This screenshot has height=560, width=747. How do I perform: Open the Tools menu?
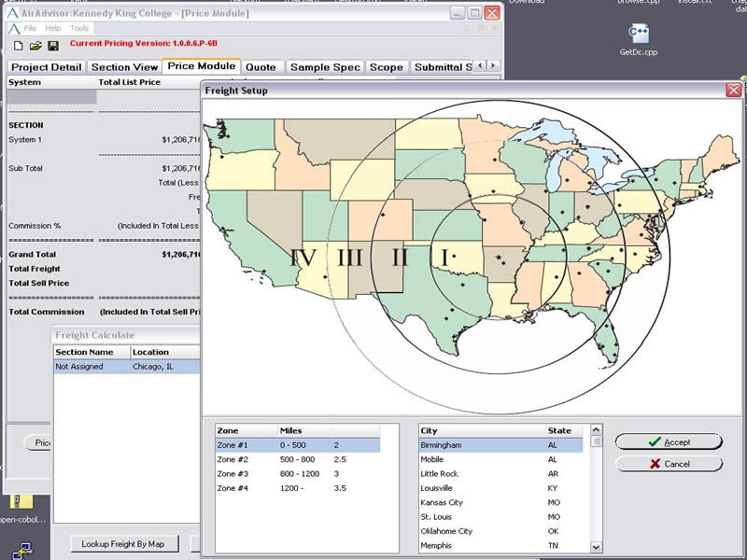coord(79,28)
